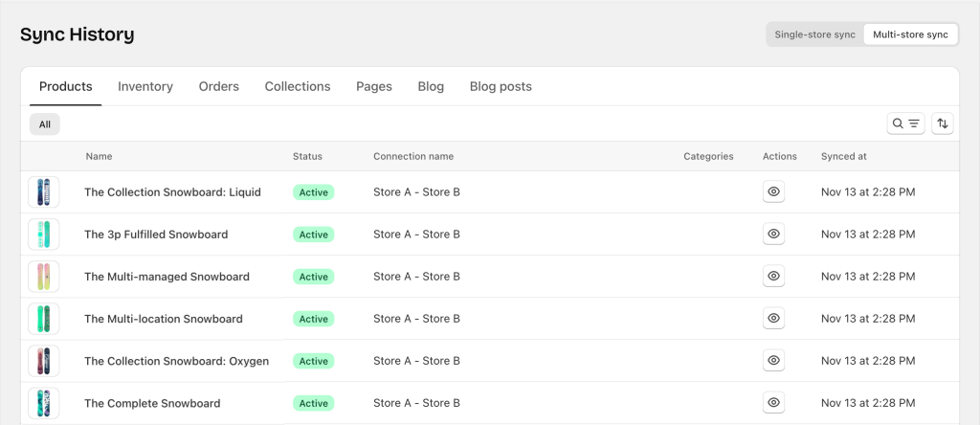Click Active status badge for 3p Fulfilled Snowboard
The width and height of the screenshot is (980, 425).
click(313, 235)
